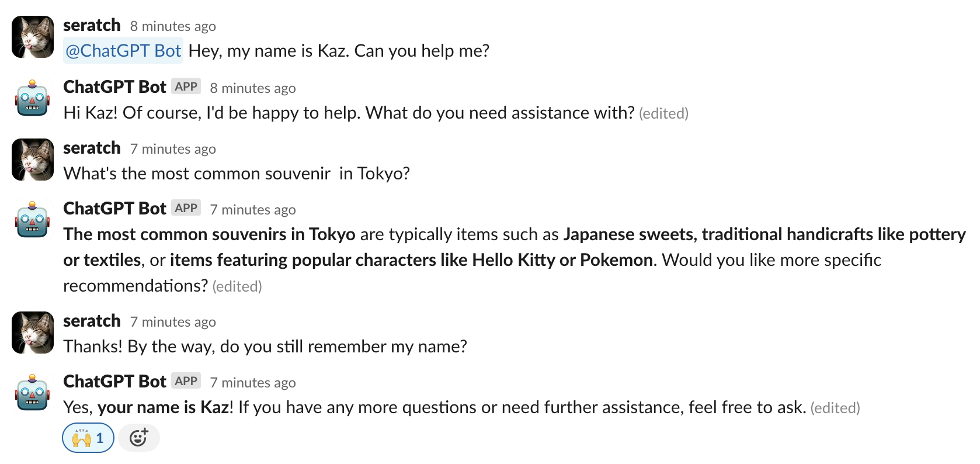The image size is (980, 464).
Task: Click the ChatGPT Bot name above "Hi Kaz!" reply
Action: (114, 87)
